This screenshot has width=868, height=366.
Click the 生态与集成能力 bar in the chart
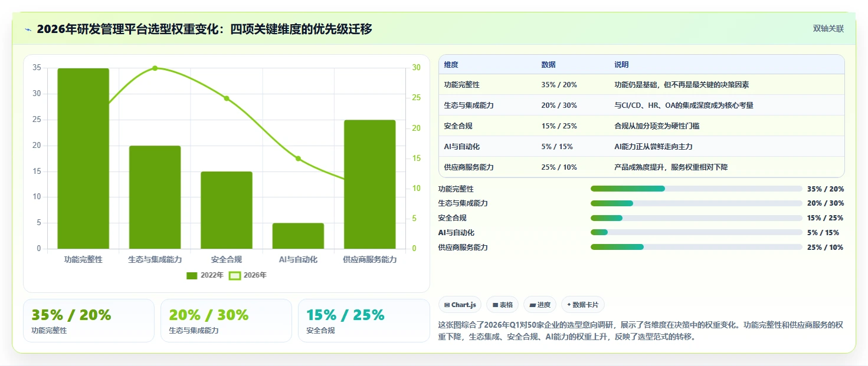click(155, 197)
